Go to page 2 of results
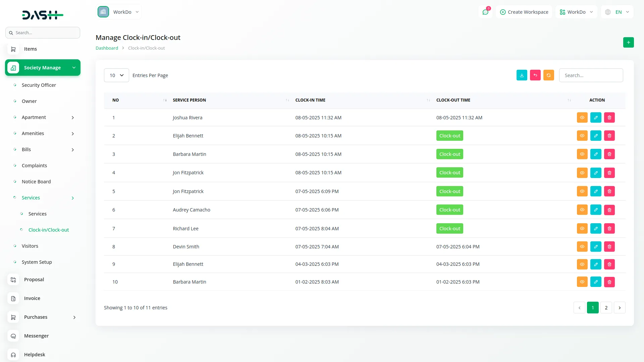This screenshot has height=362, width=644. [x=606, y=308]
